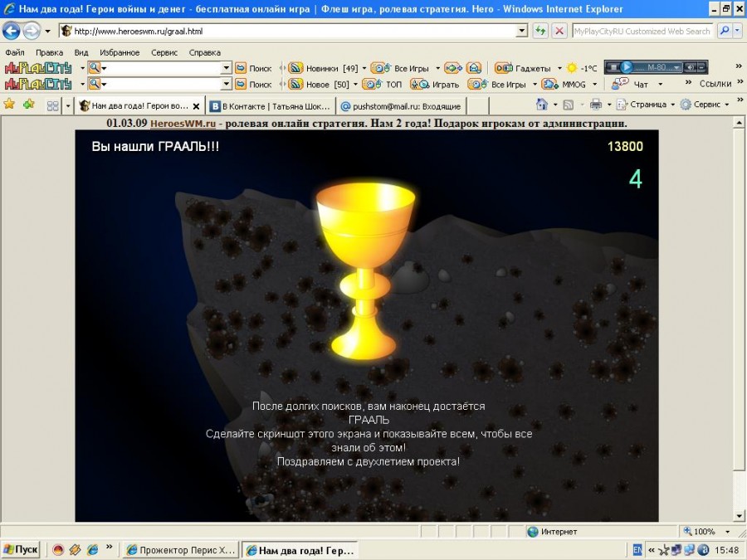This screenshot has width=747, height=560.
Task: Click the browser Back arrow button
Action: pyautogui.click(x=11, y=32)
